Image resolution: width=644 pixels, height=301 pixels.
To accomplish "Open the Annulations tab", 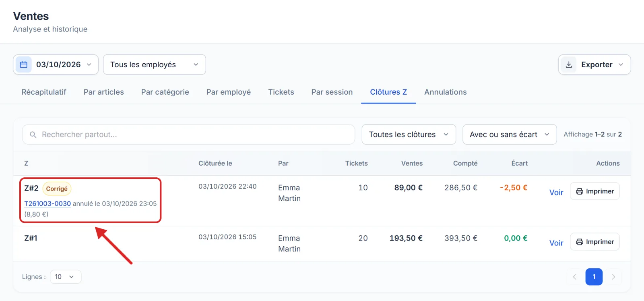I will coord(446,92).
